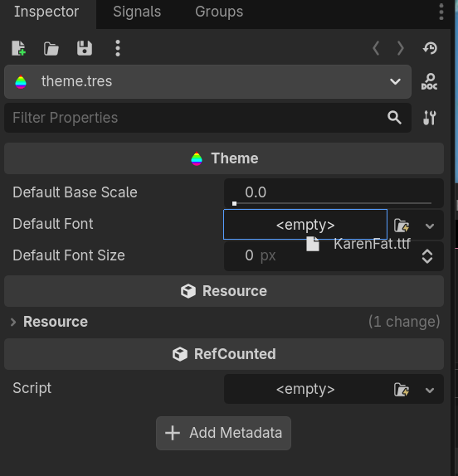Open the property tools settings icon

coord(430,118)
